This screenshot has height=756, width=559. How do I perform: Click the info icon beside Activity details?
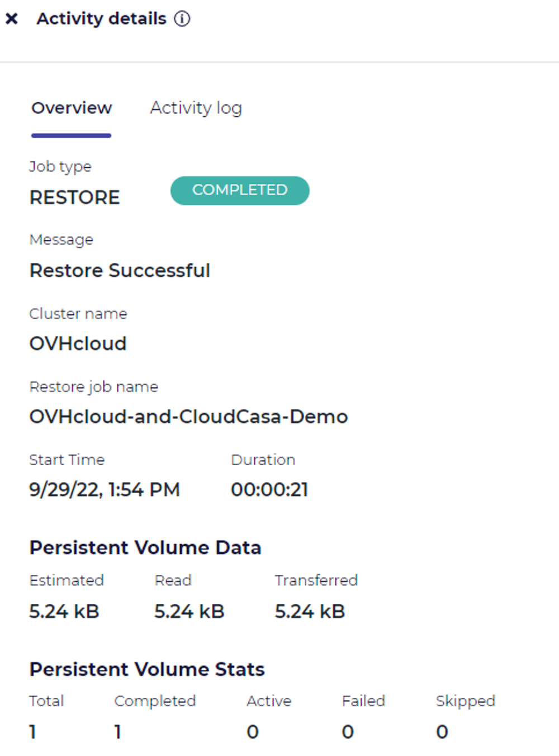coord(182,19)
